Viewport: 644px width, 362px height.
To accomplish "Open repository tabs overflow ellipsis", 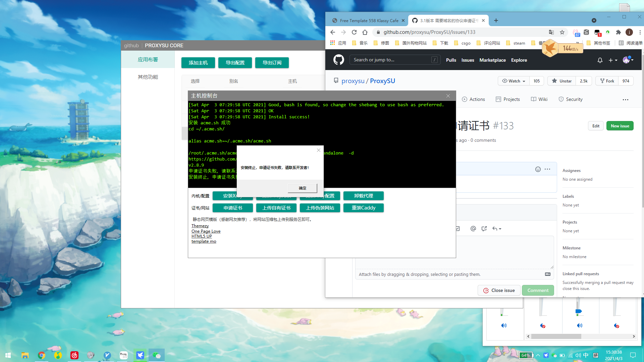I will [626, 100].
